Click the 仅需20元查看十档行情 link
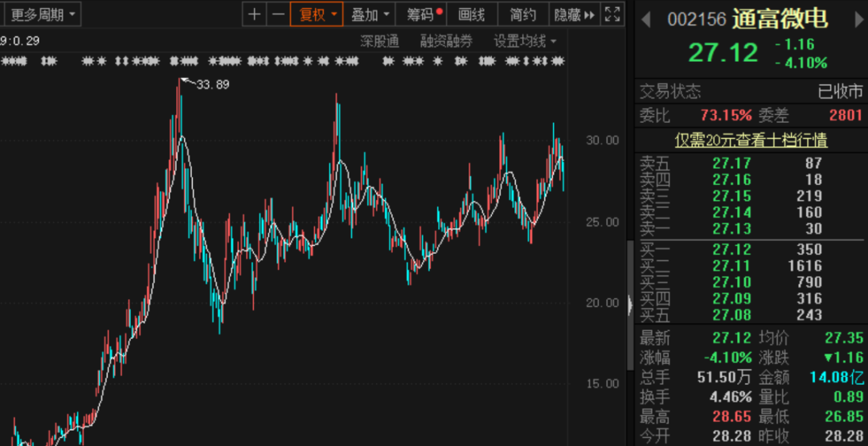868x446 pixels. pos(751,140)
